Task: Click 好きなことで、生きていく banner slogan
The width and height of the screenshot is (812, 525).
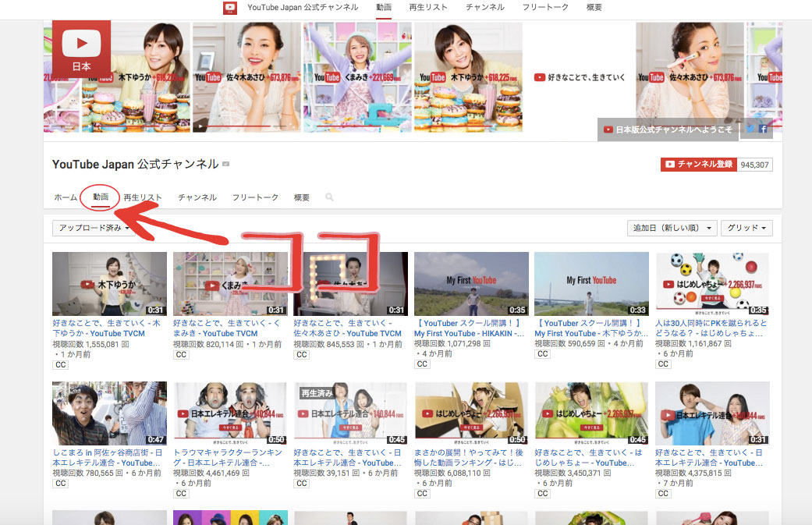Action: point(580,77)
